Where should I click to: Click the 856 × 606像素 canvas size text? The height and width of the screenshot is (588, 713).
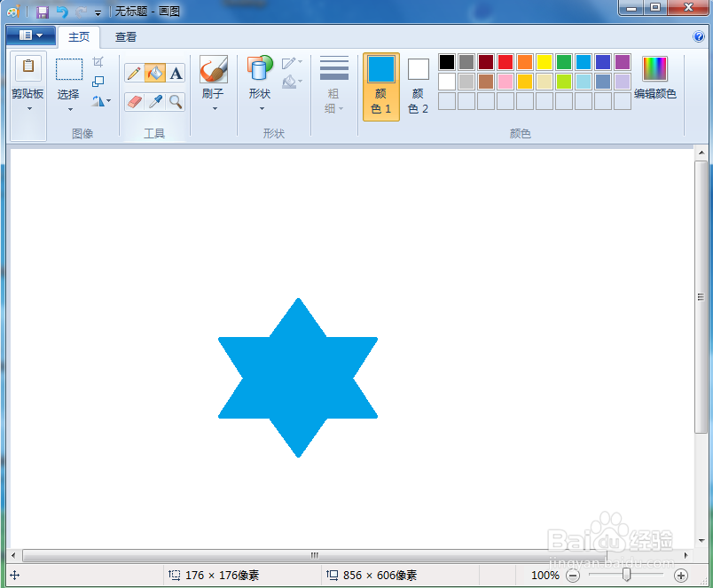pos(380,576)
